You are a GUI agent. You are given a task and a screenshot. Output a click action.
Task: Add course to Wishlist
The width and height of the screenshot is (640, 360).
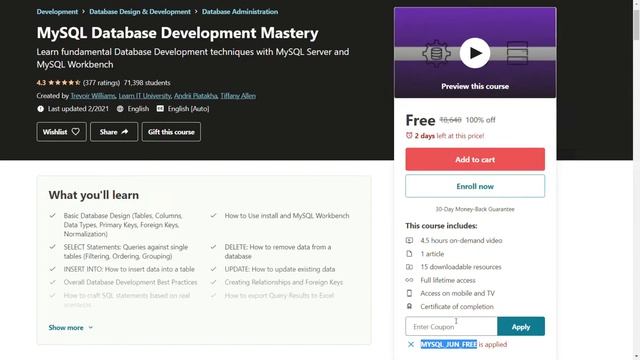click(61, 132)
